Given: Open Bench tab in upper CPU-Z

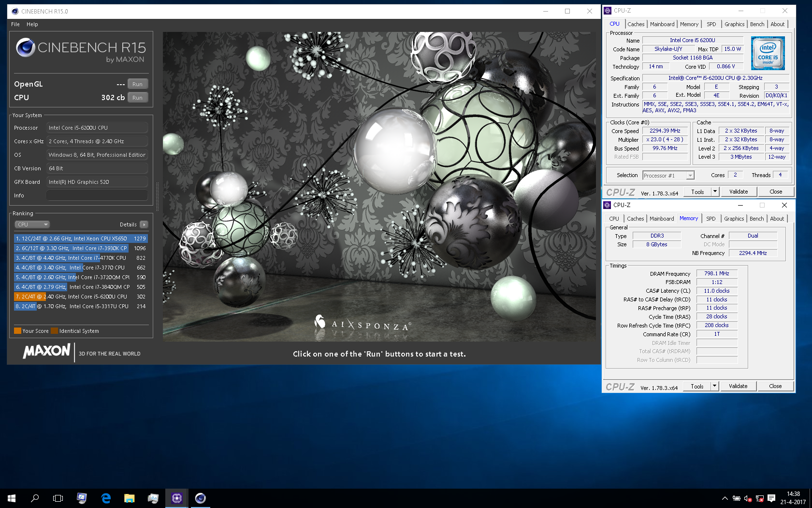Looking at the screenshot, I should click(757, 24).
